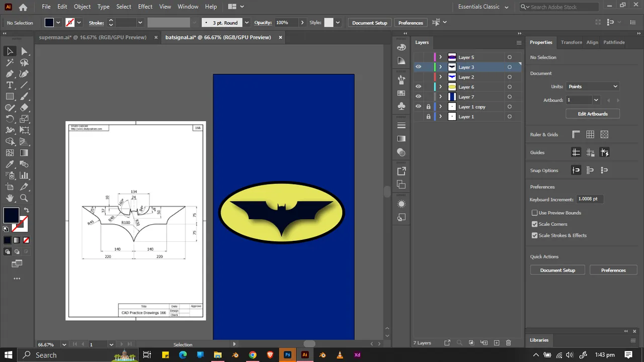The height and width of the screenshot is (362, 644).
Task: Open Edit Toolbar three-dots button
Action: [17, 279]
